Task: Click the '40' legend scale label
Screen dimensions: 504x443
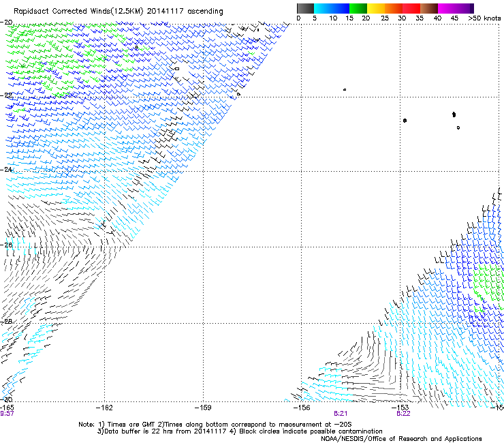Action: pyautogui.click(x=437, y=18)
